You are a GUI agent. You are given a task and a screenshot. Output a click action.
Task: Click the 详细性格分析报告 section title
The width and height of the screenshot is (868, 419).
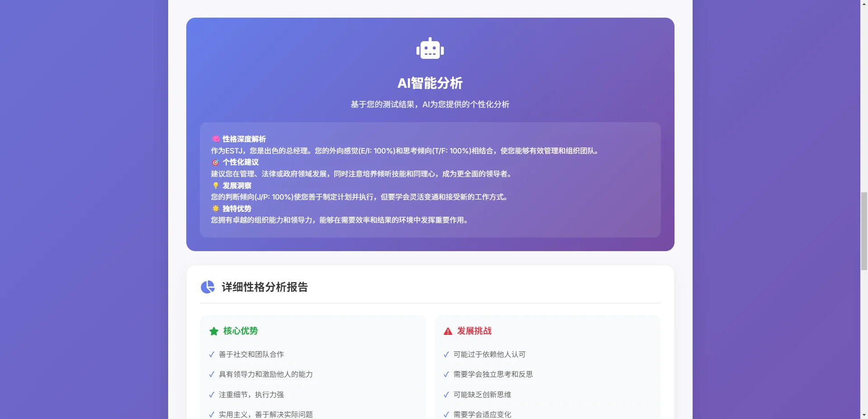click(264, 287)
